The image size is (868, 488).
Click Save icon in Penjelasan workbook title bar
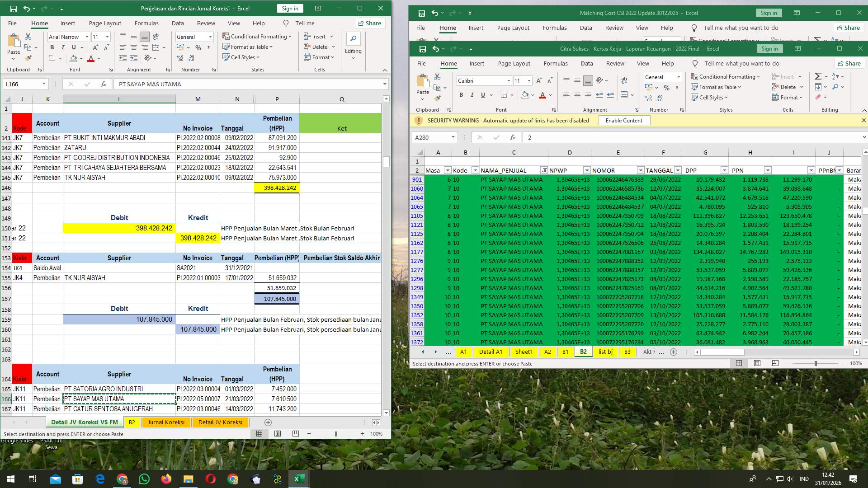point(14,9)
